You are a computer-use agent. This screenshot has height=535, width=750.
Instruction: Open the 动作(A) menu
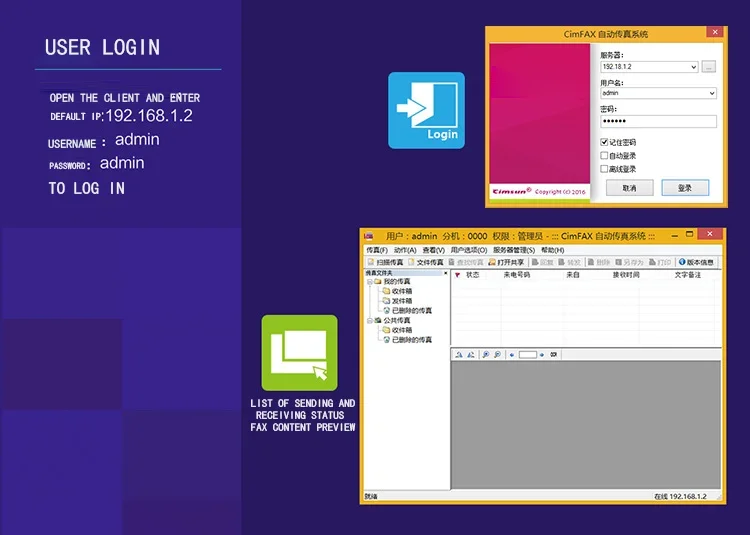405,250
